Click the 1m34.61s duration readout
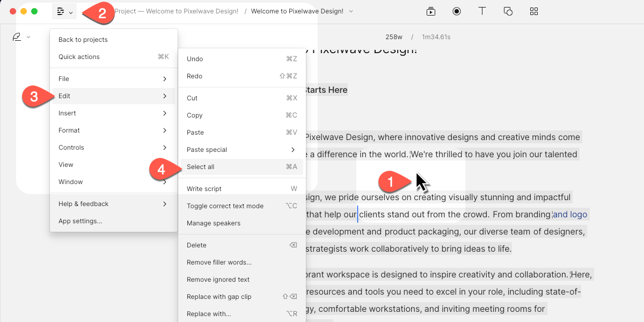Viewport: 644px width, 322px height. [436, 37]
